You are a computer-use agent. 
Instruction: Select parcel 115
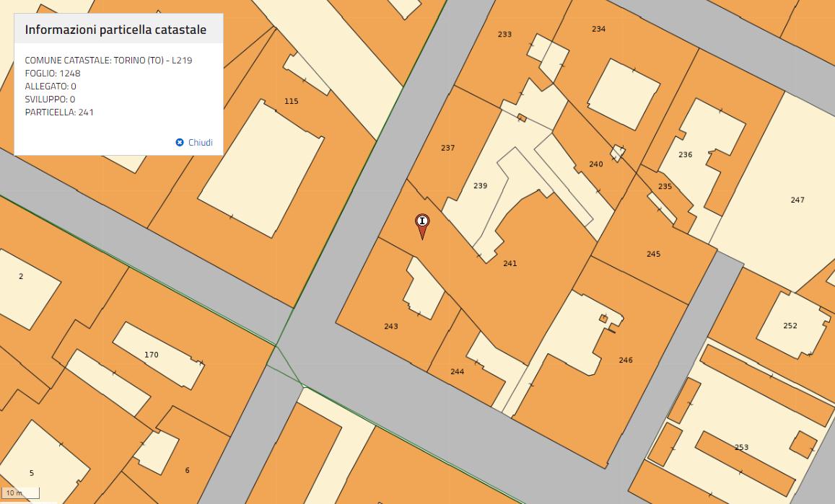[291, 101]
